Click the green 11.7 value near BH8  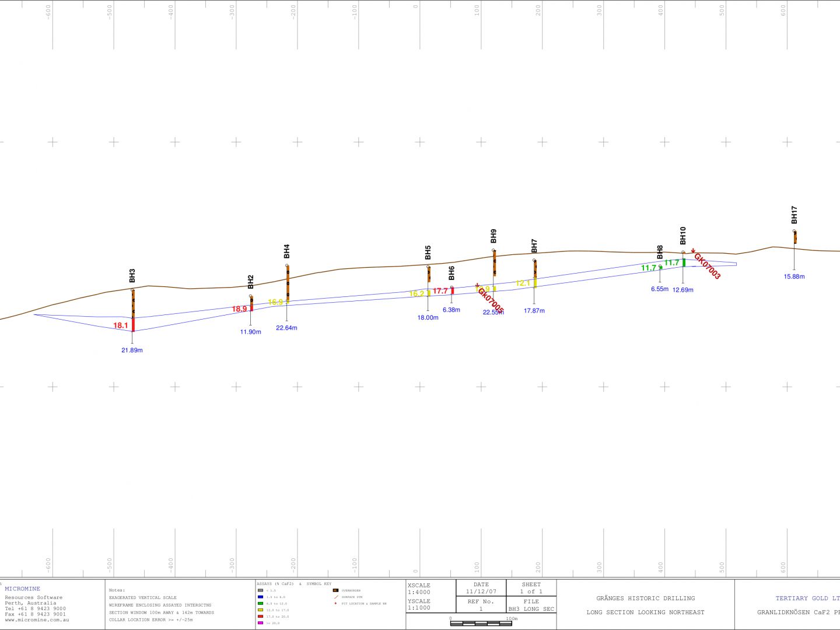coord(649,268)
